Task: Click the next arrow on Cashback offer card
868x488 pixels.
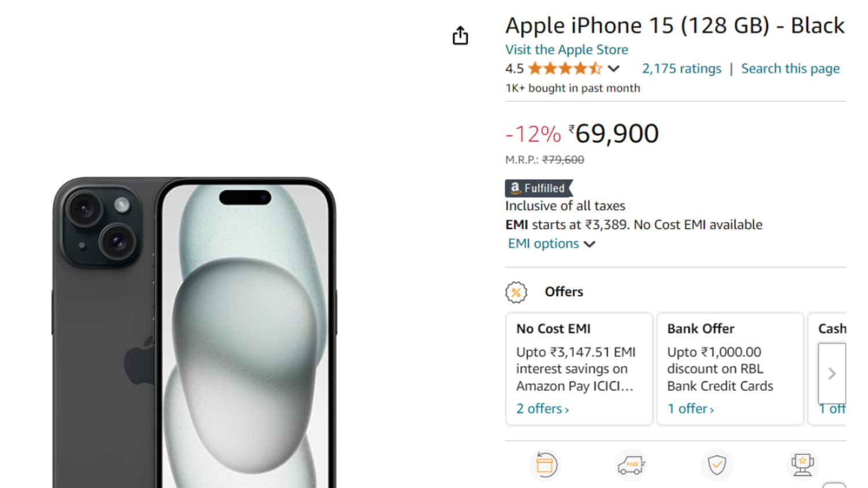Action: (x=832, y=373)
